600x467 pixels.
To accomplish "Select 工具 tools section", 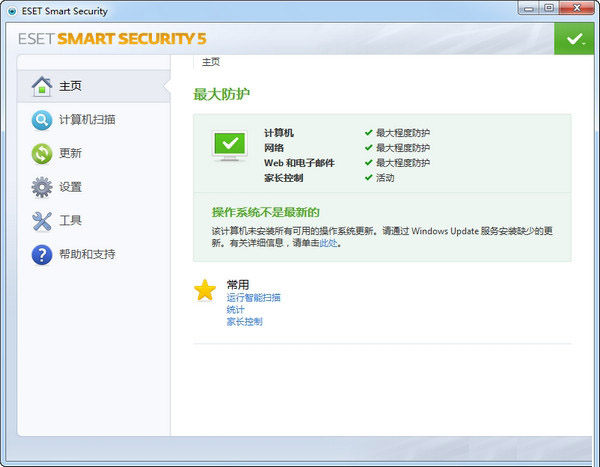I will click(x=70, y=221).
